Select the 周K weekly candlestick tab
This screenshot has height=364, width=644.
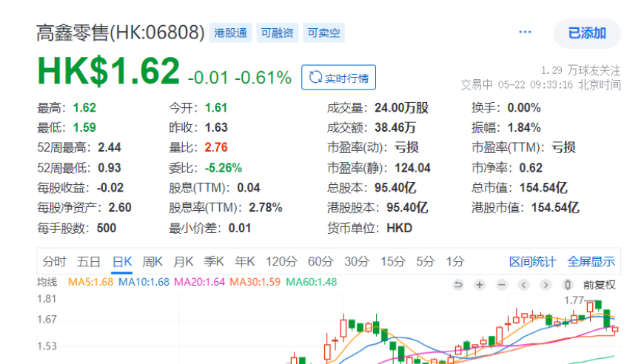(x=152, y=261)
